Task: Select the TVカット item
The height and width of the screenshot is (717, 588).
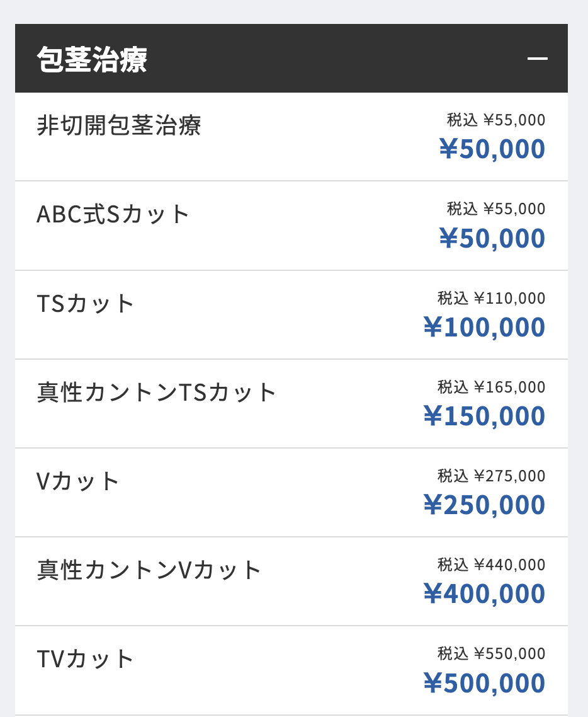Action: 291,670
